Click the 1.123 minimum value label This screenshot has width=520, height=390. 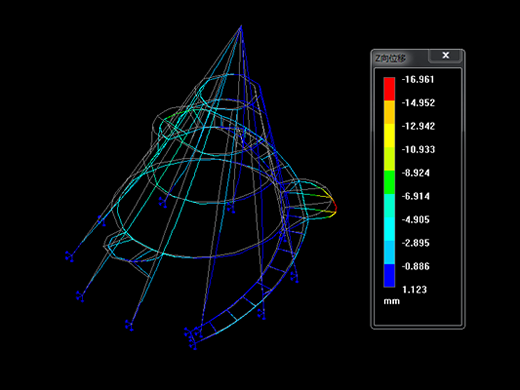click(x=414, y=289)
